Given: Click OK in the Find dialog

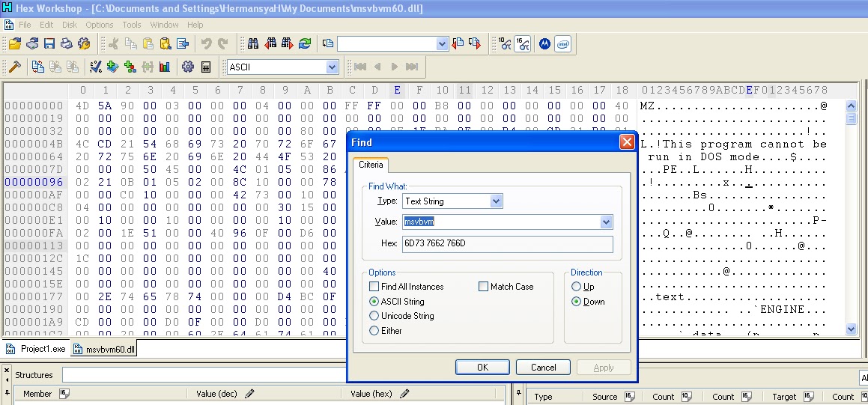Looking at the screenshot, I should click(x=482, y=368).
